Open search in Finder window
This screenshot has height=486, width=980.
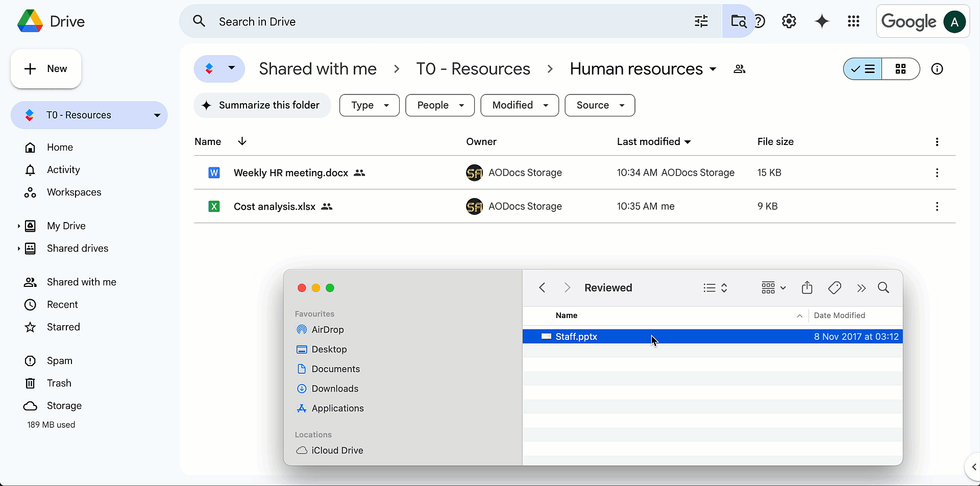pos(884,287)
